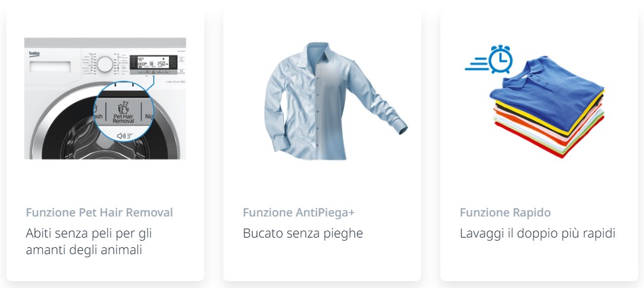Open the folded polo shirts image
The width and height of the screenshot is (644, 288).
tap(534, 101)
